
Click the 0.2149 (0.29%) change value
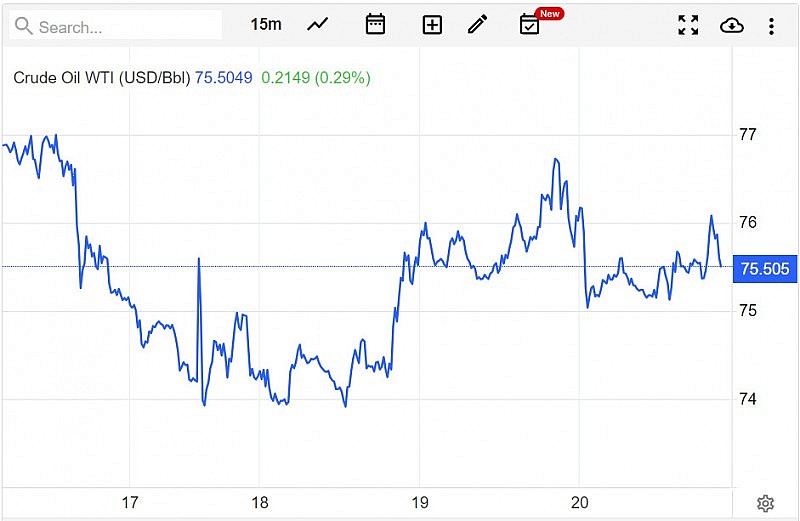coord(315,77)
